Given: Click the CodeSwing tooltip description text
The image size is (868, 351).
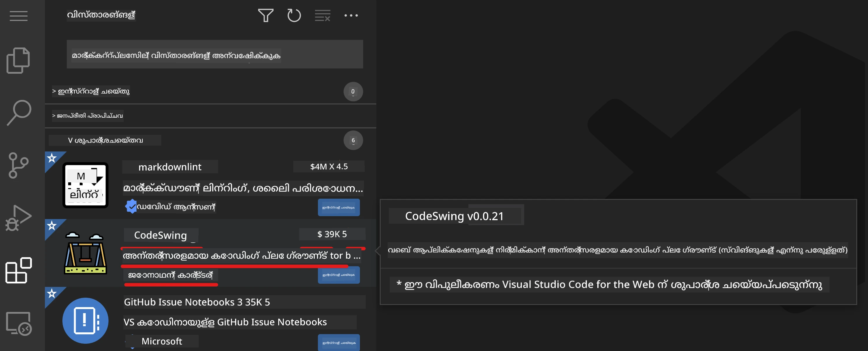Looking at the screenshot, I should (617, 250).
